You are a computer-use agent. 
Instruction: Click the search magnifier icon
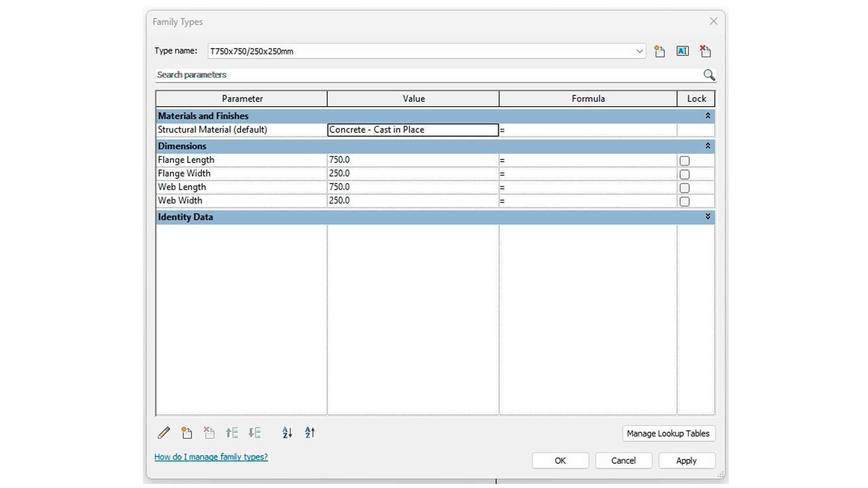click(709, 75)
